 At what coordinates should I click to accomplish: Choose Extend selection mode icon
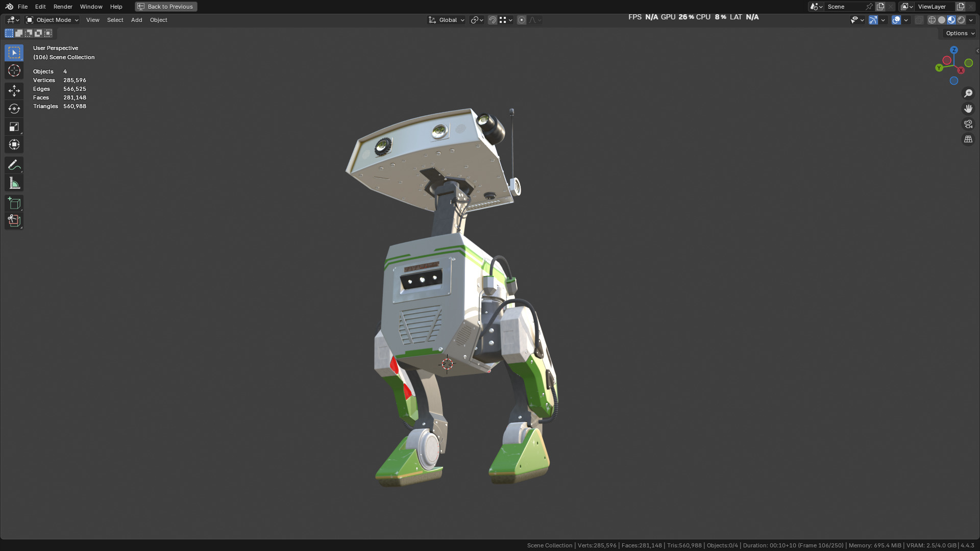(x=19, y=33)
